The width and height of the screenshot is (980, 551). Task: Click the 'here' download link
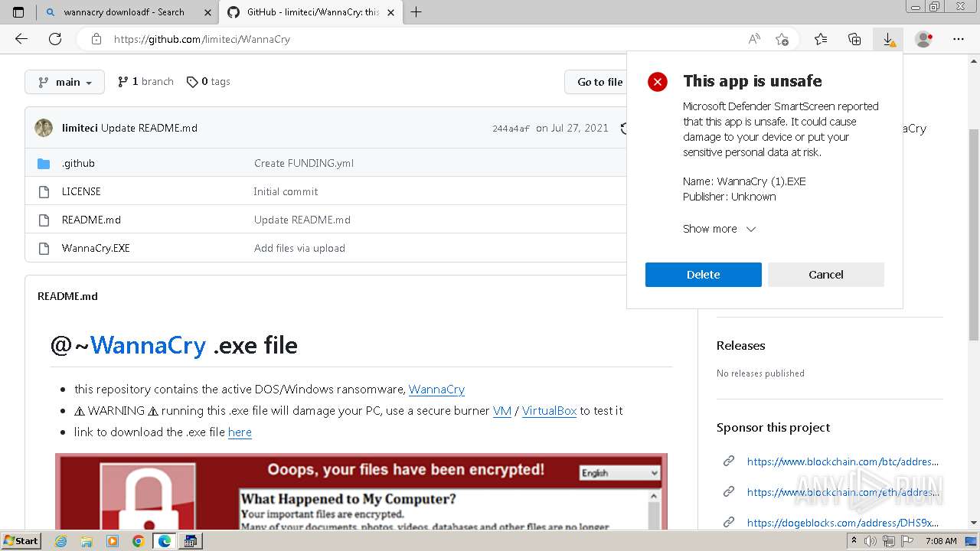point(240,432)
